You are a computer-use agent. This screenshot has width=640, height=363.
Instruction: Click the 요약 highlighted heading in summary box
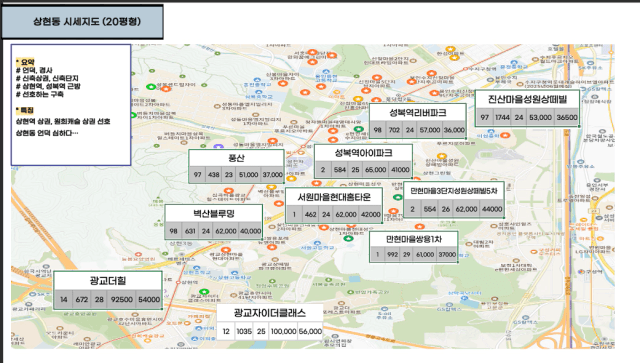(25, 62)
